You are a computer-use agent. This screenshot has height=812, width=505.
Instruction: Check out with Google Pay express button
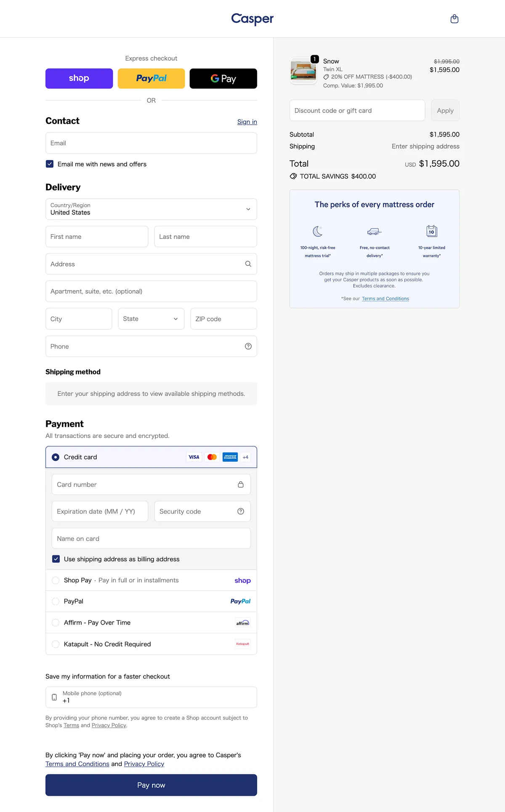pyautogui.click(x=223, y=79)
